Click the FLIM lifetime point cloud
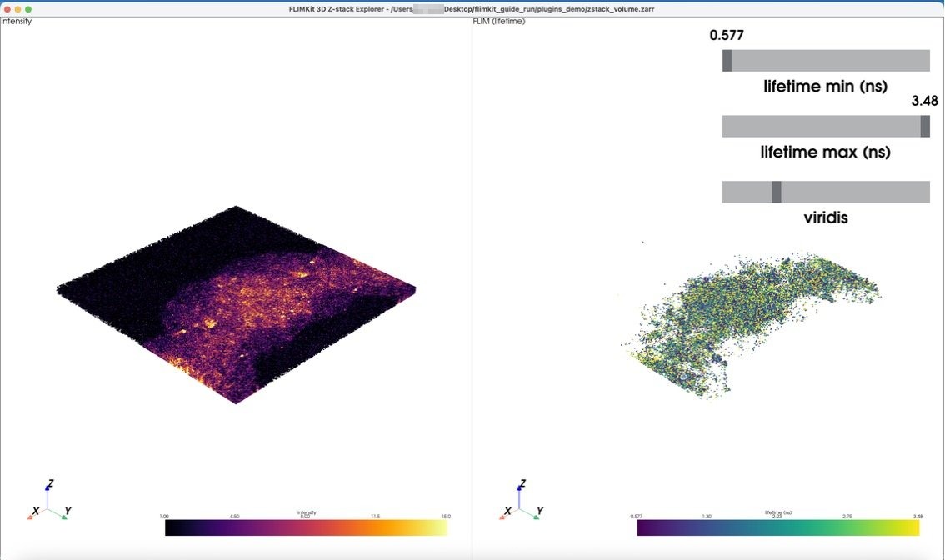The image size is (945, 560). tap(750, 326)
